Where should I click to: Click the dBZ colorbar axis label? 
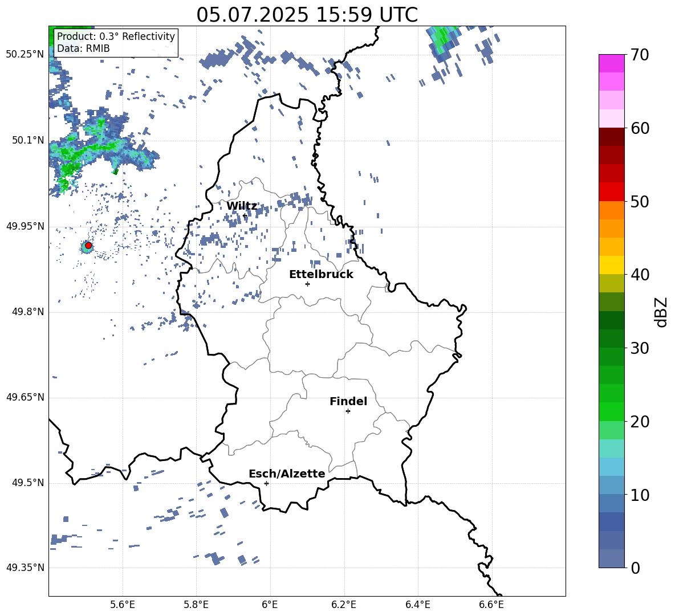[662, 312]
